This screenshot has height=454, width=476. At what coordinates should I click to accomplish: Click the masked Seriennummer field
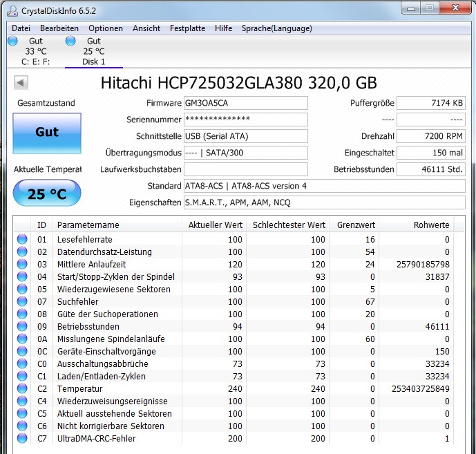click(x=246, y=120)
